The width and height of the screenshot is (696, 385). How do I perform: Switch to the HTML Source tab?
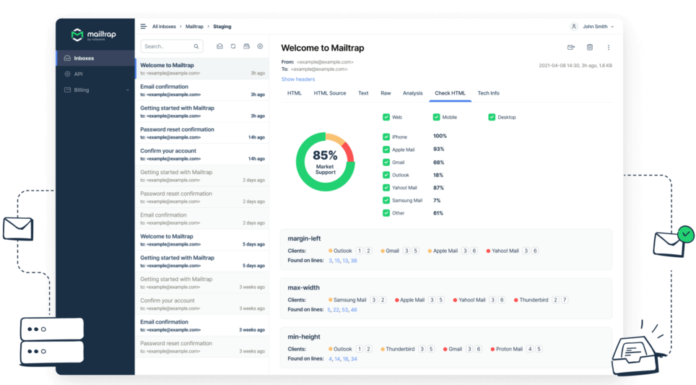tap(330, 93)
